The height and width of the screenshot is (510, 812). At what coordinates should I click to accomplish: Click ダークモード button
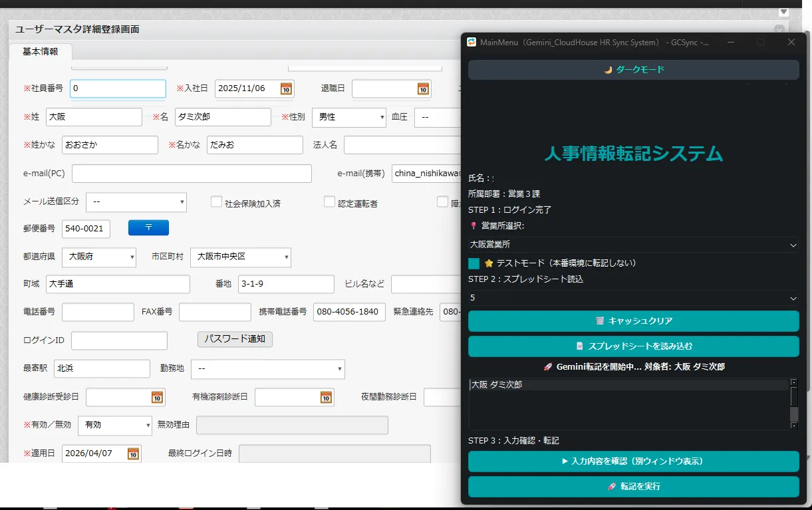[x=633, y=70]
